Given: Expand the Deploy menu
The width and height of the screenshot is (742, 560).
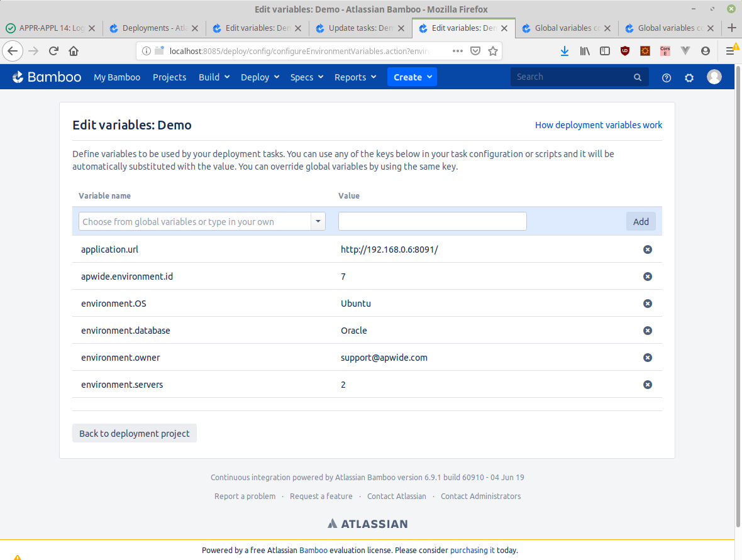Looking at the screenshot, I should click(260, 77).
